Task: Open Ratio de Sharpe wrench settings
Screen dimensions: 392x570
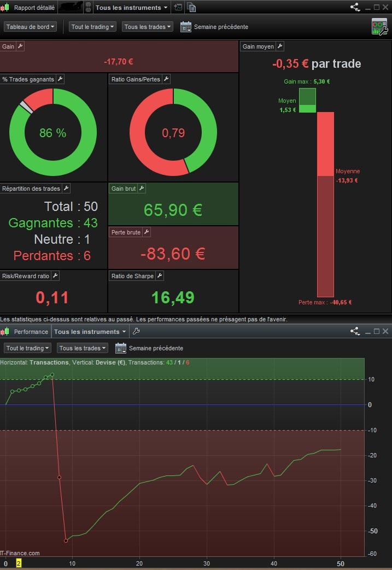Action: [x=160, y=275]
